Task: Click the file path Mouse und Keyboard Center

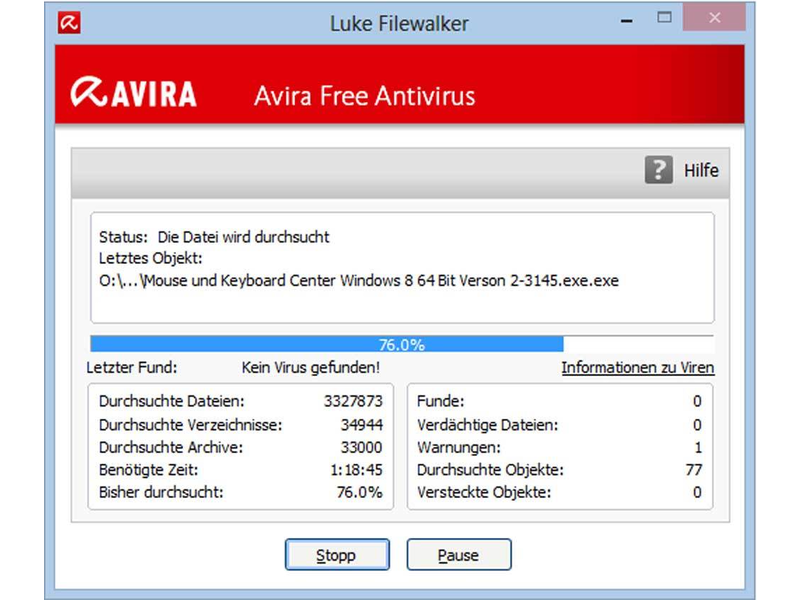Action: [358, 281]
